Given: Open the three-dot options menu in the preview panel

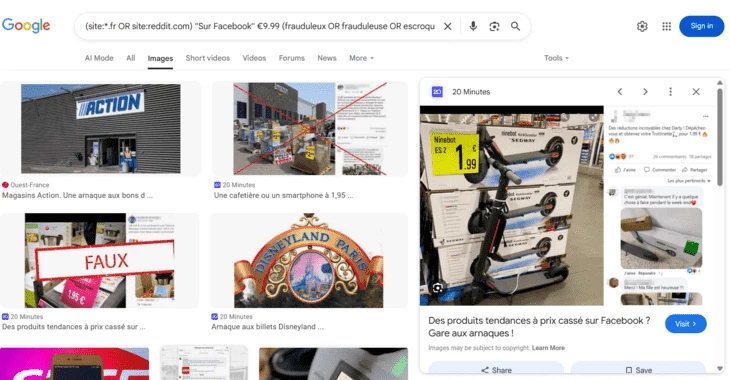Looking at the screenshot, I should click(670, 92).
